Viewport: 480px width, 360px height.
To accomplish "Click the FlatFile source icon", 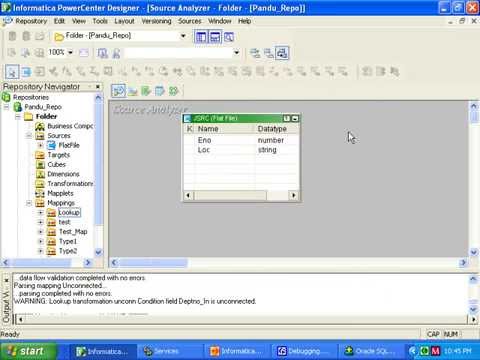I will pos(51,145).
